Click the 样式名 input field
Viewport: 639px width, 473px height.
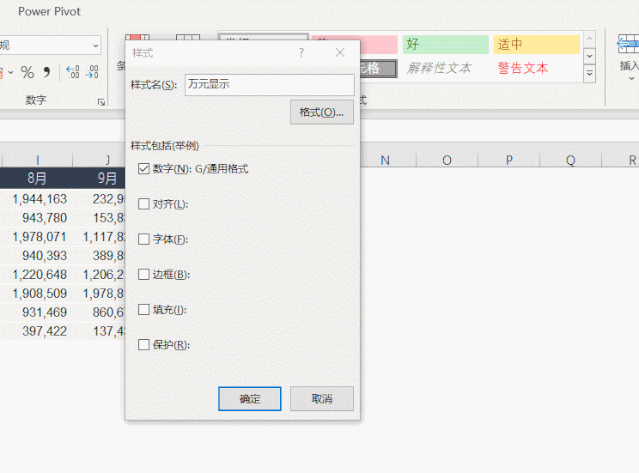click(x=269, y=85)
